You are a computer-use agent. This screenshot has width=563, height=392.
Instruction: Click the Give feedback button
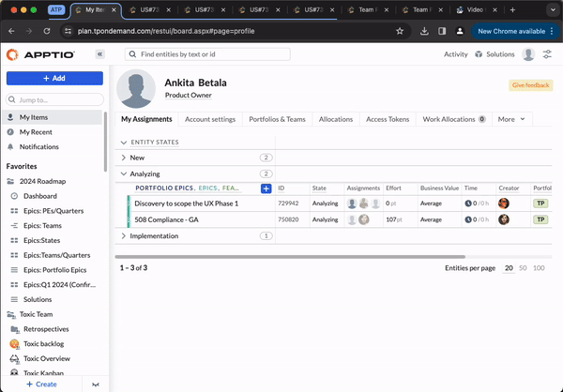coord(530,85)
